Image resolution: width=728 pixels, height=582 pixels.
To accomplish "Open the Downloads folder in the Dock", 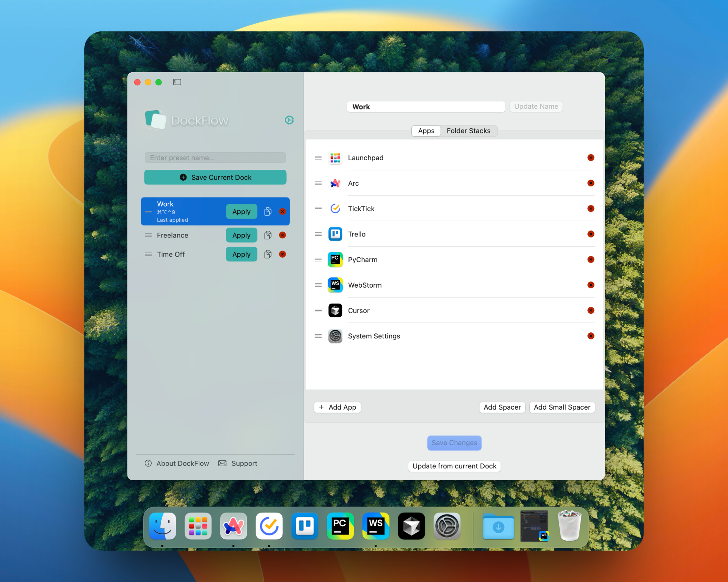I will pyautogui.click(x=498, y=526).
